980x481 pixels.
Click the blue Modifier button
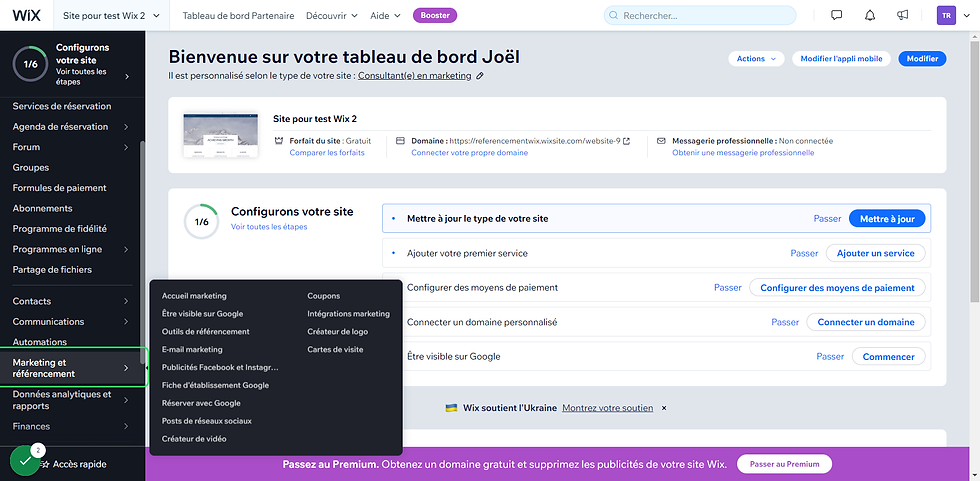(x=922, y=59)
